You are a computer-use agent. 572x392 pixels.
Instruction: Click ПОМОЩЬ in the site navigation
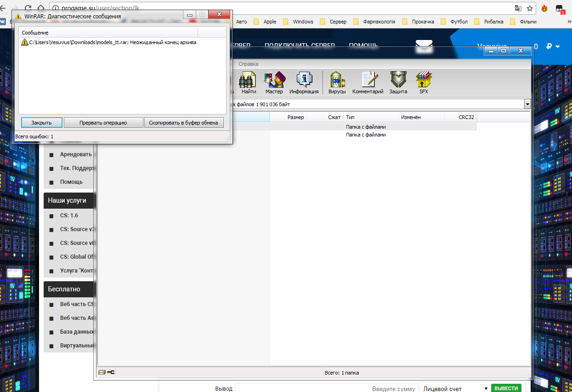[363, 45]
